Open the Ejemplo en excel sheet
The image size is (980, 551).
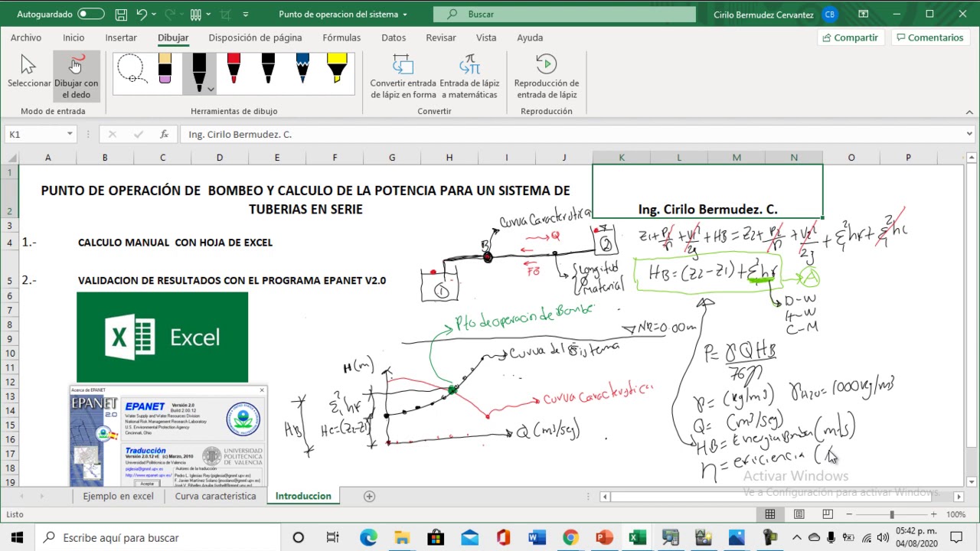pyautogui.click(x=118, y=496)
